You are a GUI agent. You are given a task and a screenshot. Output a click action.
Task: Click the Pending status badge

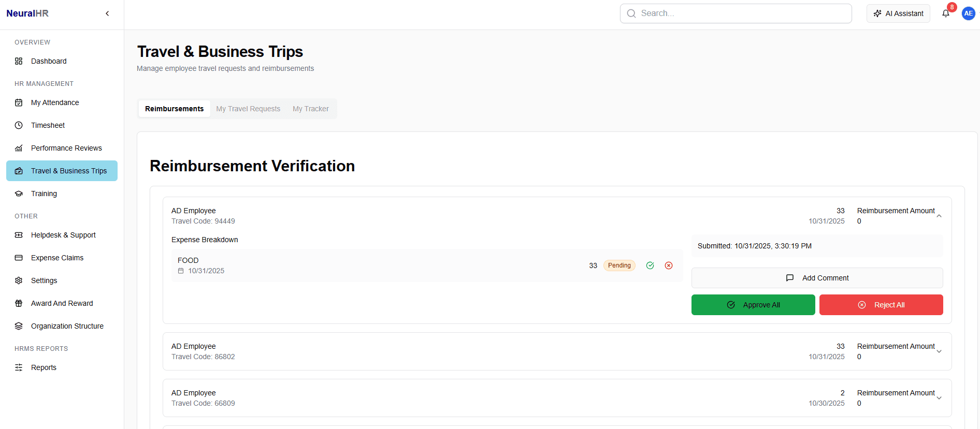point(619,265)
